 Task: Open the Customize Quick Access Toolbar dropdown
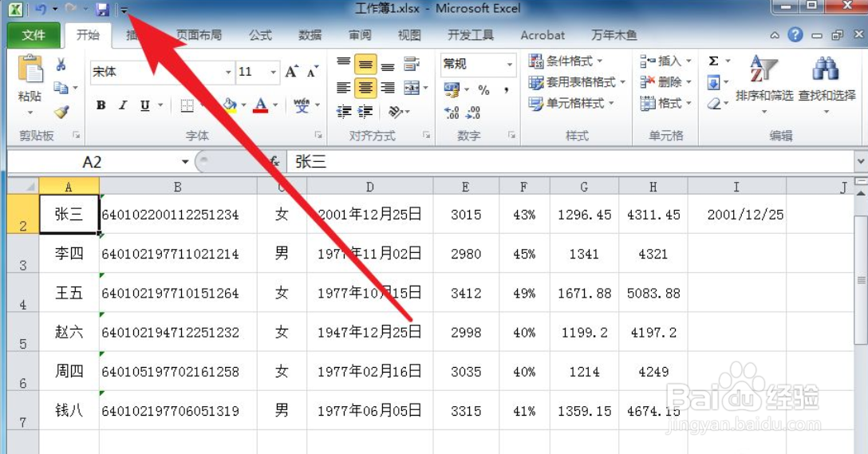(x=124, y=10)
